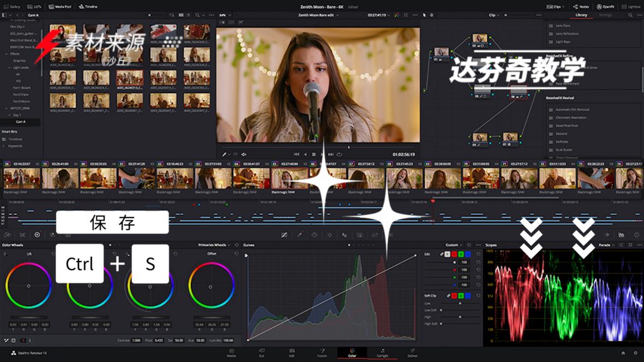Toggle the Media Pool panel
The height and width of the screenshot is (362, 644).
pyautogui.click(x=60, y=6)
